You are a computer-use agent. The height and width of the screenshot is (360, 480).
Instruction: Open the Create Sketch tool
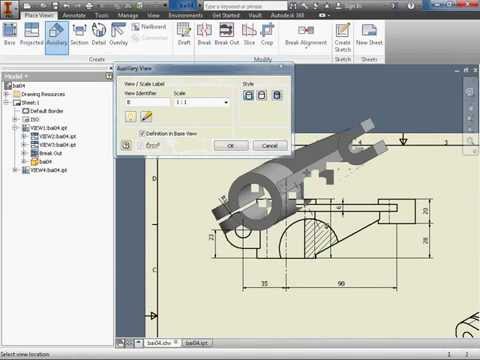(343, 37)
